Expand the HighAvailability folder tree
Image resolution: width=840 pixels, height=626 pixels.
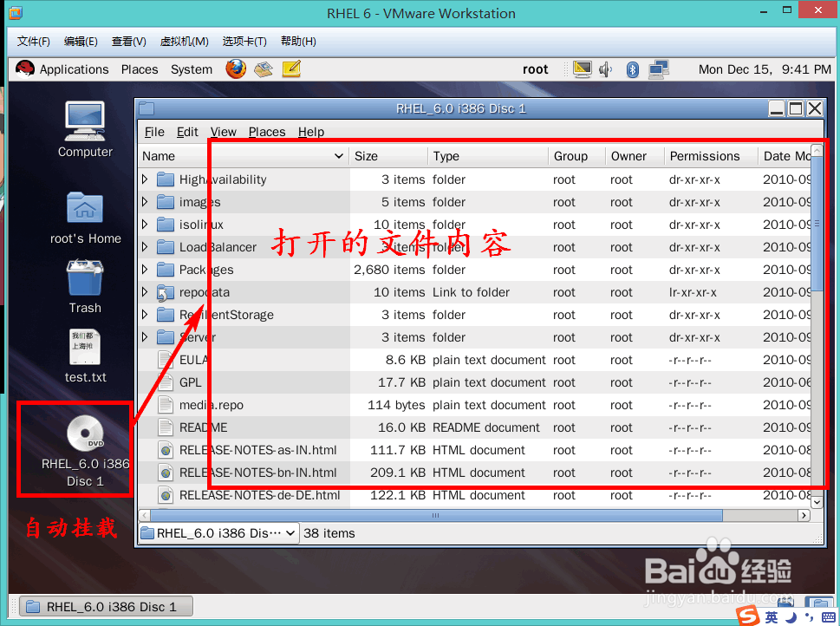(x=145, y=179)
